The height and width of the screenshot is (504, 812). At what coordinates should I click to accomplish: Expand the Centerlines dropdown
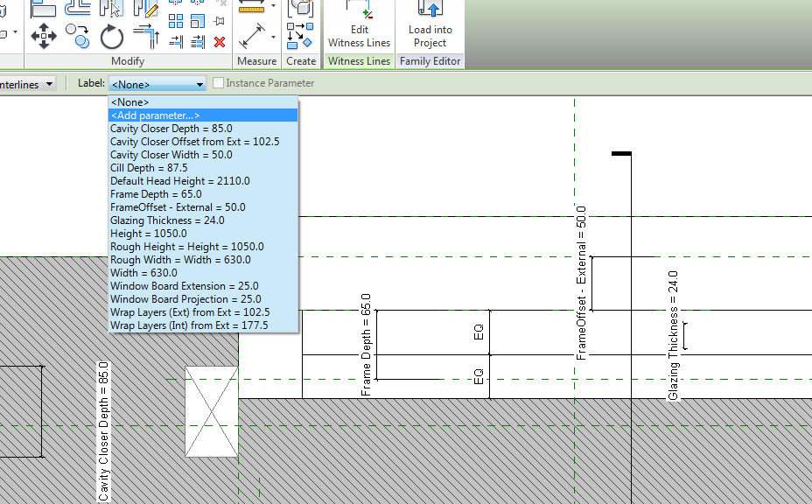coord(49,84)
